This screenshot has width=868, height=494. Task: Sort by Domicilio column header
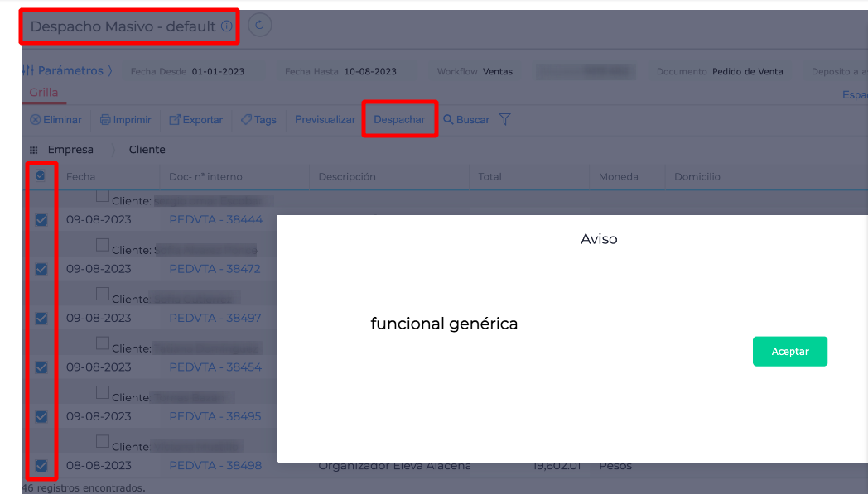(x=697, y=177)
